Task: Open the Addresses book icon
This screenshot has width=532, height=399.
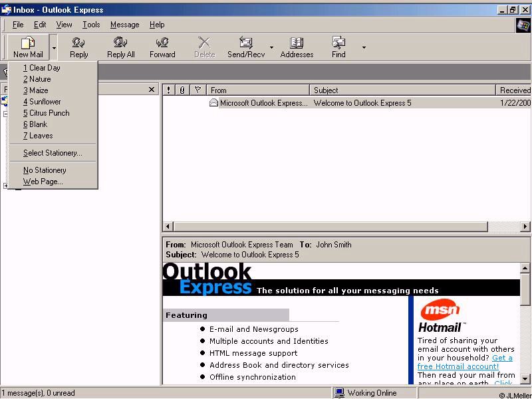Action: point(297,44)
